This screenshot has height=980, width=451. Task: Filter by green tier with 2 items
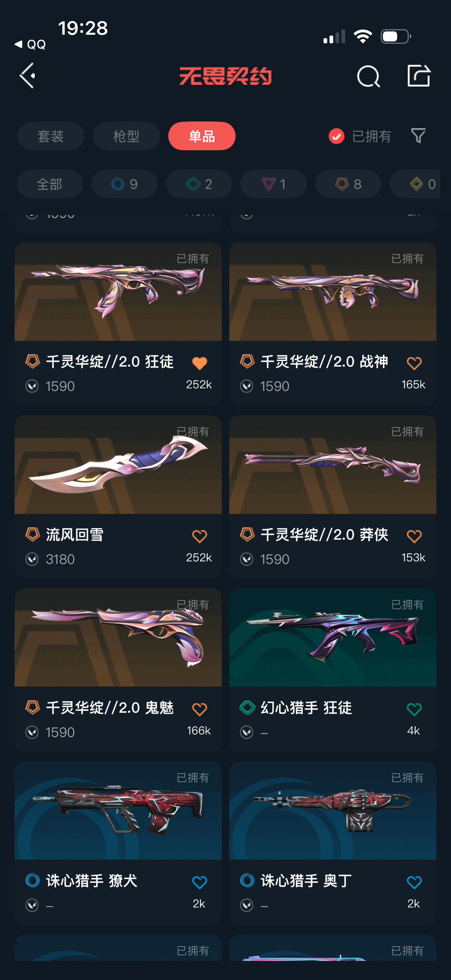[x=199, y=184]
